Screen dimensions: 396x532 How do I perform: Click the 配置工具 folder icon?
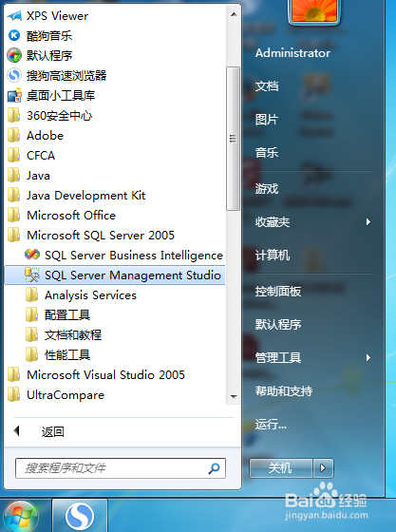coord(32,314)
